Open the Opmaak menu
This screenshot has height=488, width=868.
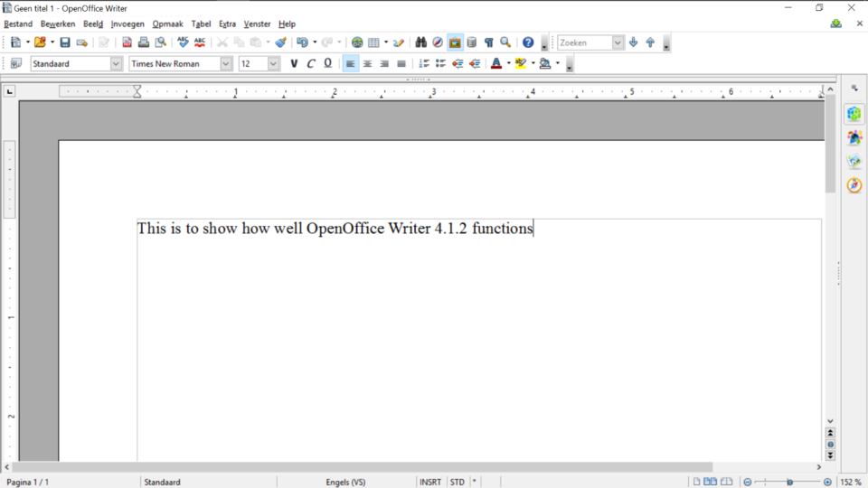click(x=168, y=23)
